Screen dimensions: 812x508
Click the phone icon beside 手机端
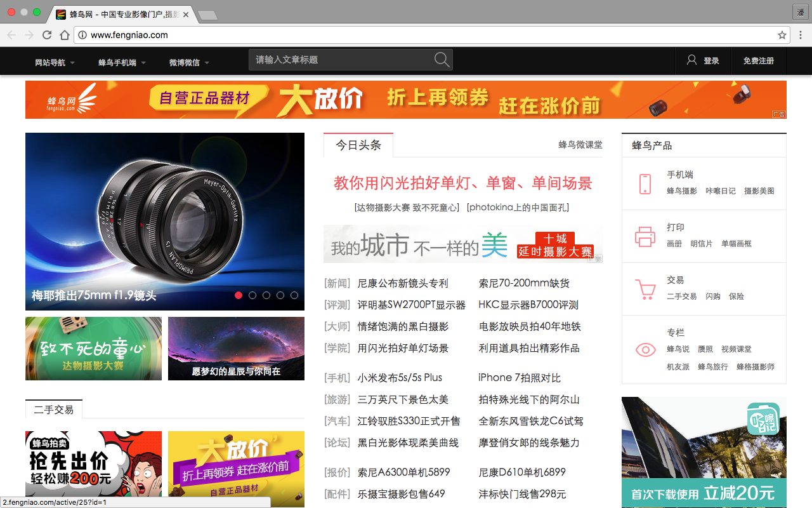(x=645, y=184)
